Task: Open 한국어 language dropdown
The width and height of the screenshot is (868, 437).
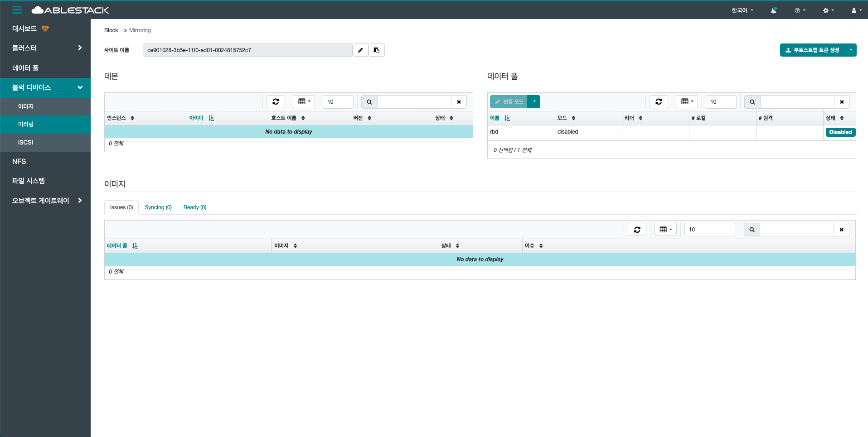Action: 742,10
